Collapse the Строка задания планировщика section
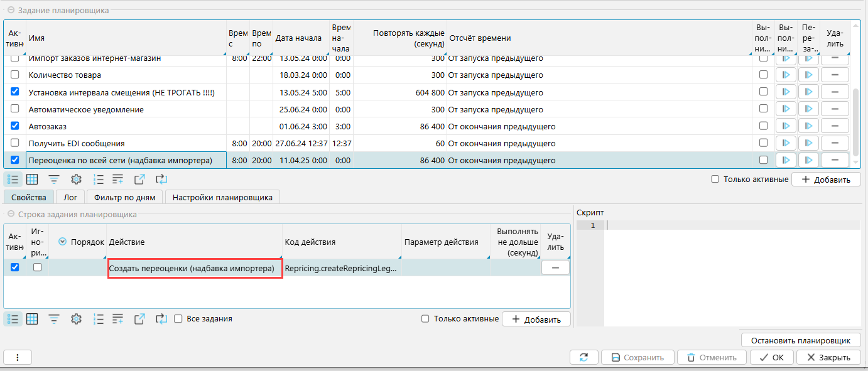 pyautogui.click(x=11, y=214)
